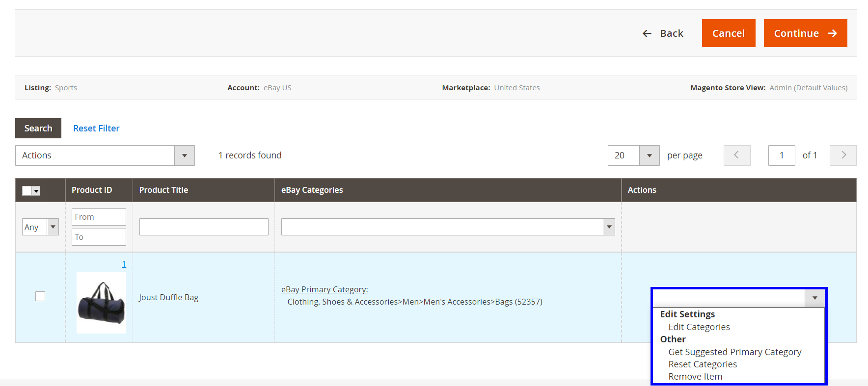Click the Product ID From field
868x386 pixels.
[99, 217]
